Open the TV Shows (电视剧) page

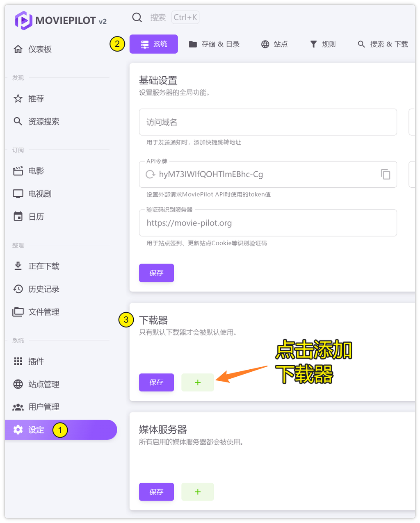click(39, 194)
